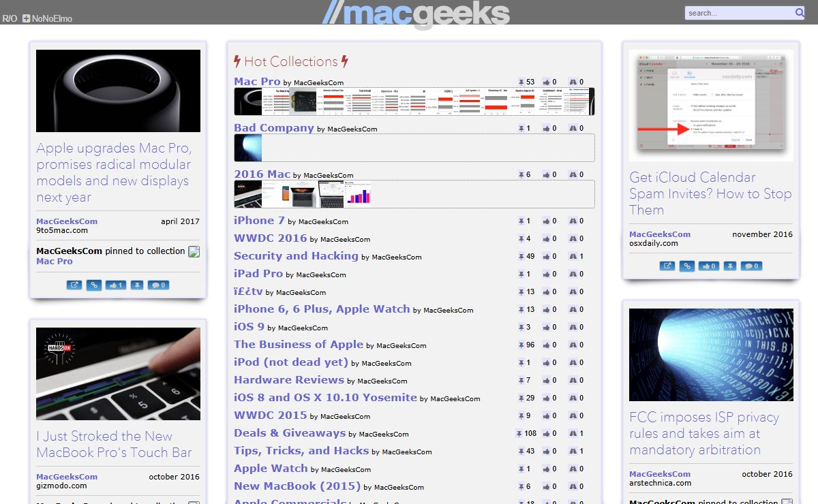Open the Mac Pro link under pinned to collection

point(55,261)
